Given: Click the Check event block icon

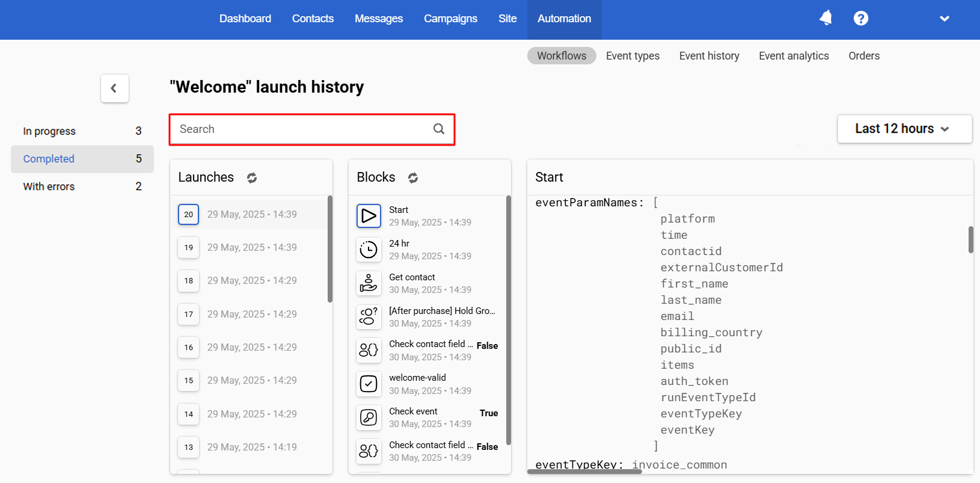Looking at the screenshot, I should coord(369,417).
